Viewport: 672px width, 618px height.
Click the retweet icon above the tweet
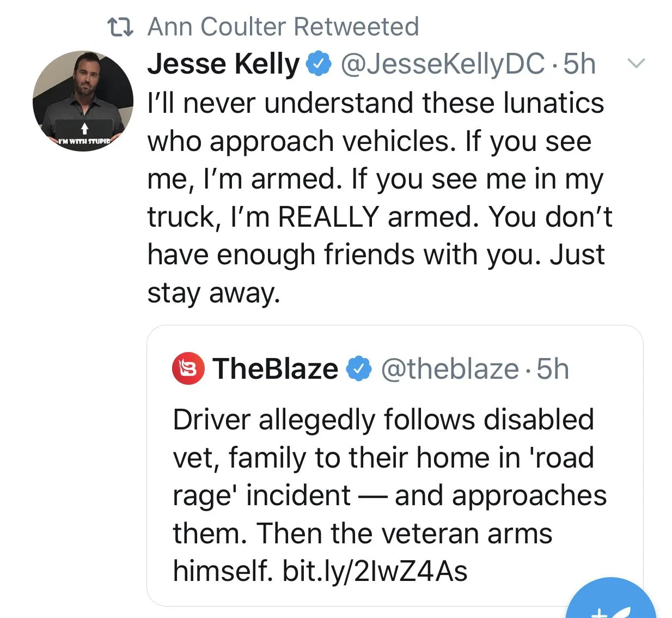120,27
